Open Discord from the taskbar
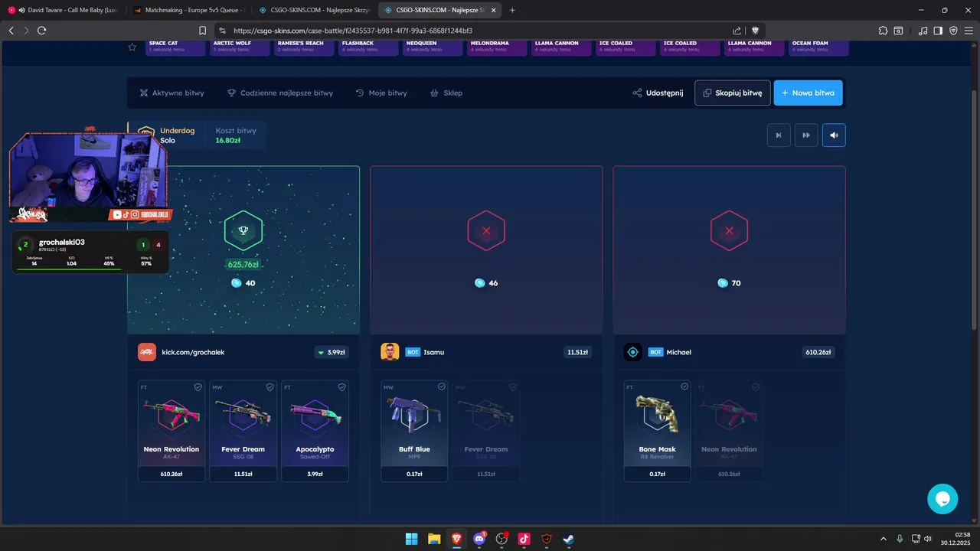Screen dimensions: 980x551 pyautogui.click(x=479, y=538)
